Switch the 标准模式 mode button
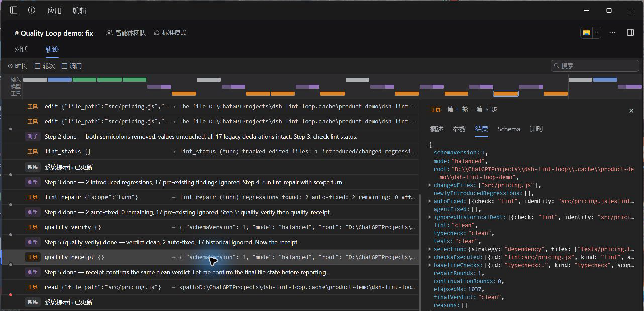This screenshot has height=311, width=644. pyautogui.click(x=170, y=33)
